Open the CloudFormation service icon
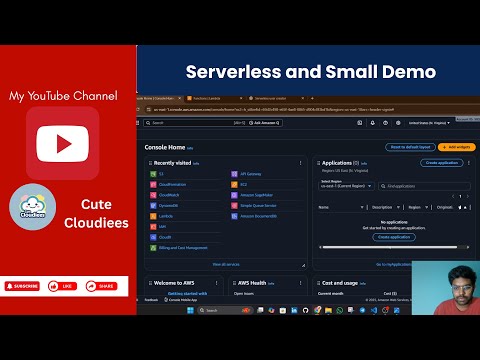480x360 pixels. tap(153, 184)
